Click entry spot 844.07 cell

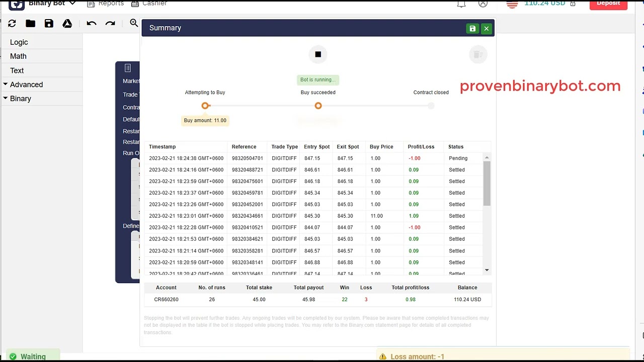click(x=312, y=228)
